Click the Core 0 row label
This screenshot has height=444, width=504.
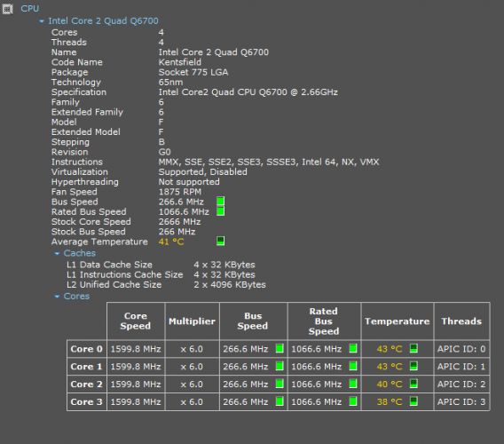pos(86,349)
